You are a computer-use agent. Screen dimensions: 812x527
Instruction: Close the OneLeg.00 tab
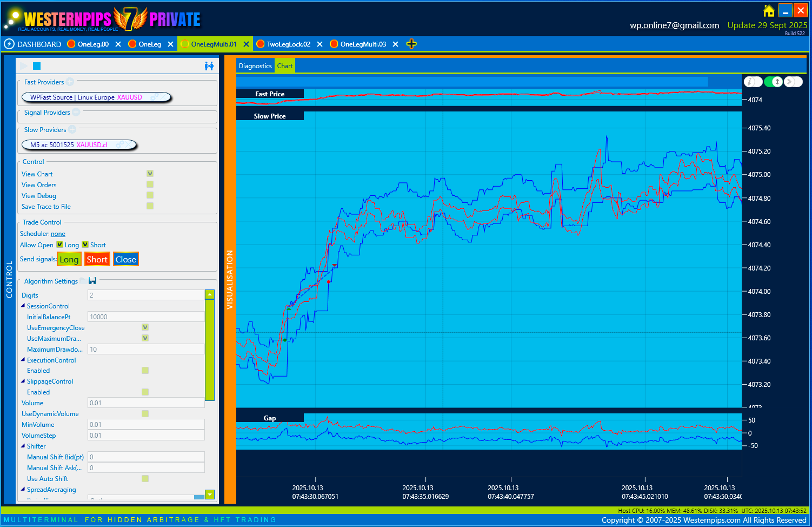pos(118,44)
